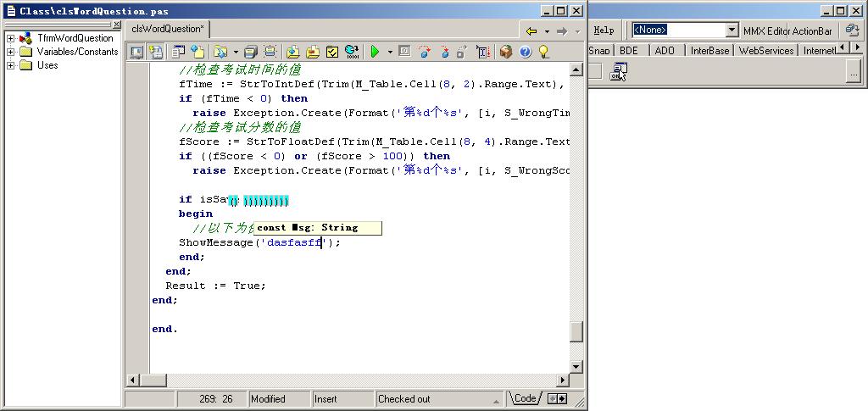Click the blue Help question mark icon

[526, 52]
